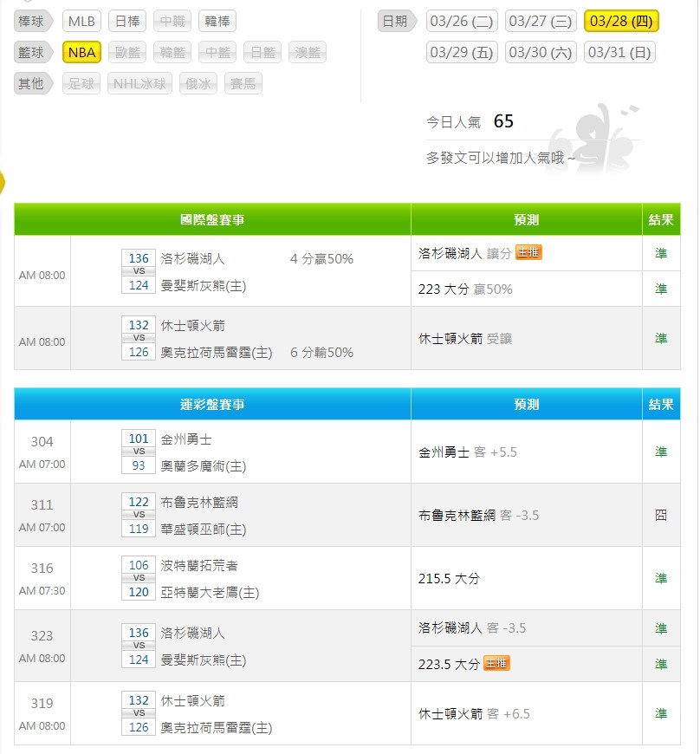Click the 準 result for 215.5 大分
The width and height of the screenshot is (700, 754).
click(661, 578)
